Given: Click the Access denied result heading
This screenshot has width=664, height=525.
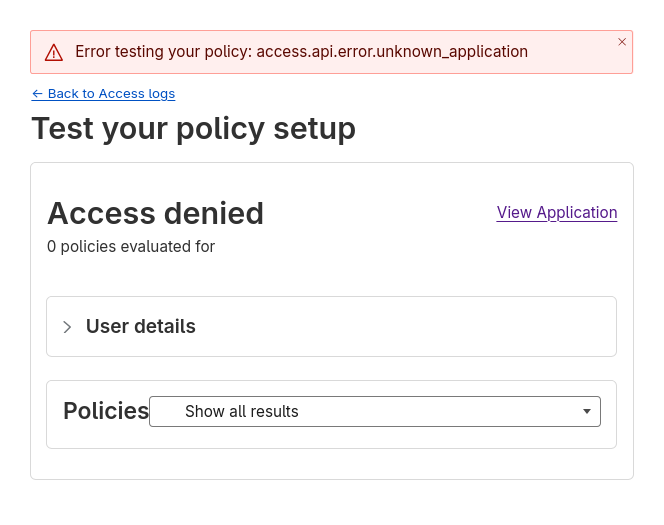Looking at the screenshot, I should tap(155, 213).
